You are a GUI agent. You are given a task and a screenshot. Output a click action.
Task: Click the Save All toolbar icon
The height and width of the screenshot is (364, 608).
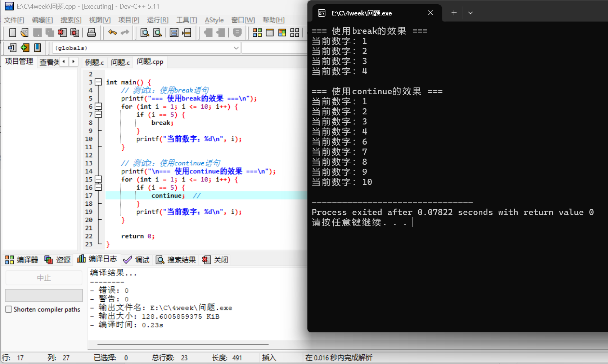[50, 33]
